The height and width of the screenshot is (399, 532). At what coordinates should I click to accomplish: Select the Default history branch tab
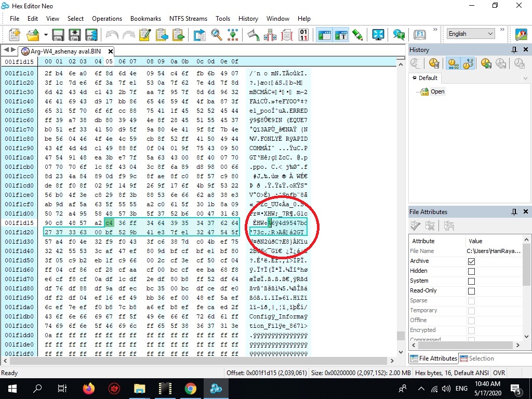[x=425, y=78]
